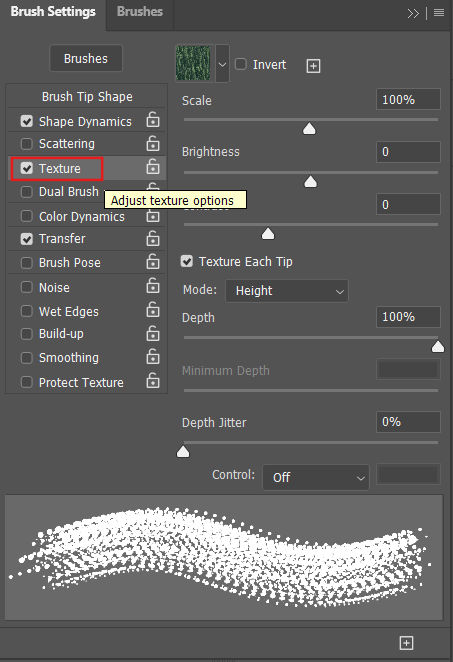The height and width of the screenshot is (662, 453).
Task: Collapse panel with double-arrow icon
Action: point(413,14)
